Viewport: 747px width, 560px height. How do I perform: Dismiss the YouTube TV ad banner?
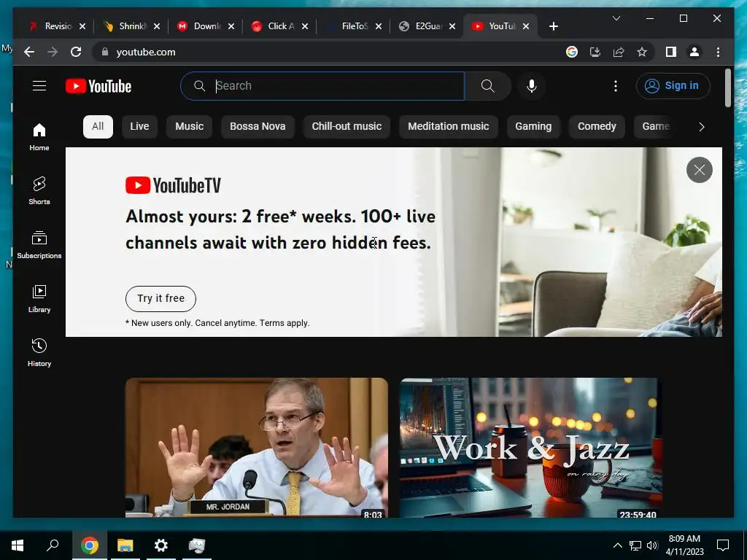click(x=700, y=169)
